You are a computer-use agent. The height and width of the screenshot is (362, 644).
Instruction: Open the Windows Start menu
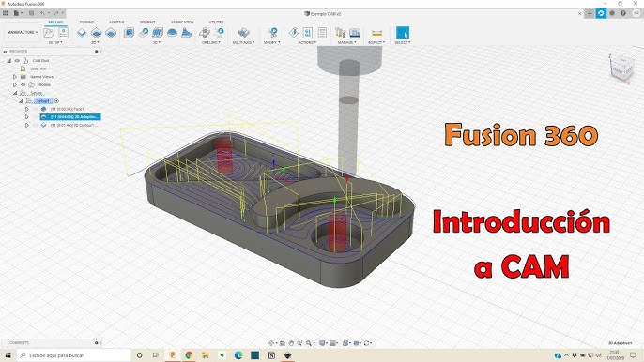8,355
